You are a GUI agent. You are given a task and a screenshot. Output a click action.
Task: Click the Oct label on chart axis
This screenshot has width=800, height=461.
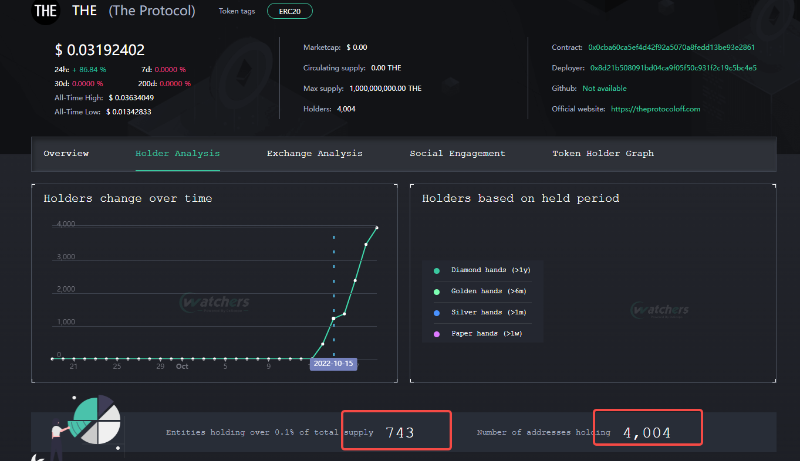click(182, 367)
